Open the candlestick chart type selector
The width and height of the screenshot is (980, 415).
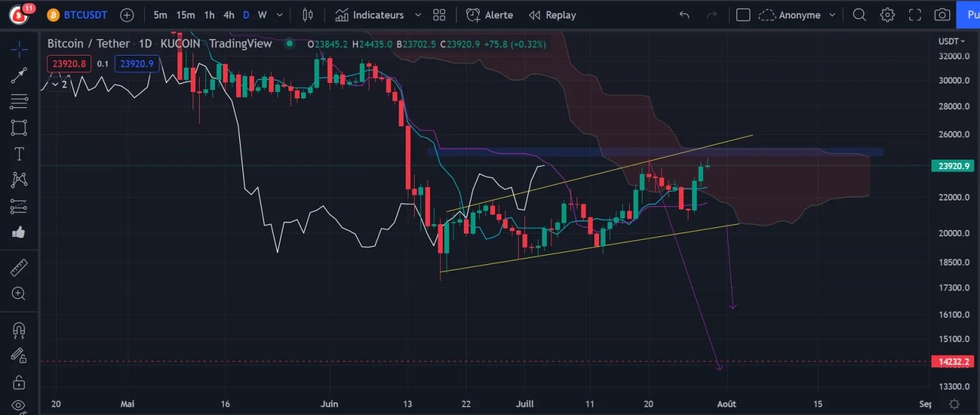(308, 15)
